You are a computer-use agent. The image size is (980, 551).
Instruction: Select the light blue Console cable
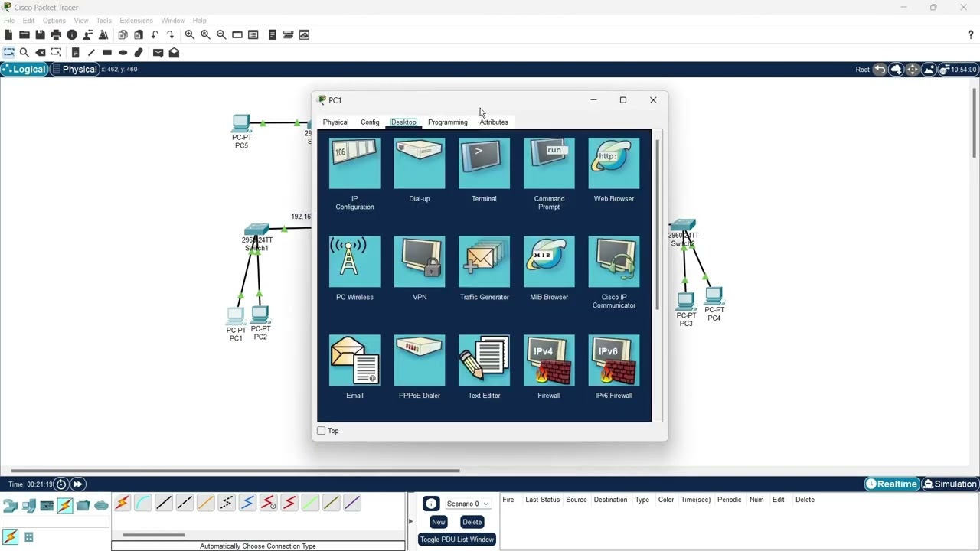(x=143, y=503)
